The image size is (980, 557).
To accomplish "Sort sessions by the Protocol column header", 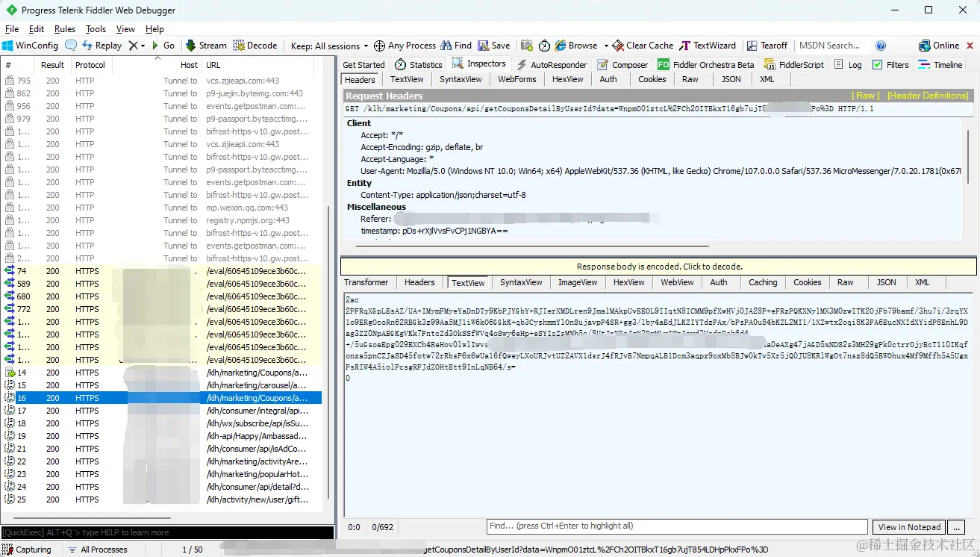I will point(90,65).
